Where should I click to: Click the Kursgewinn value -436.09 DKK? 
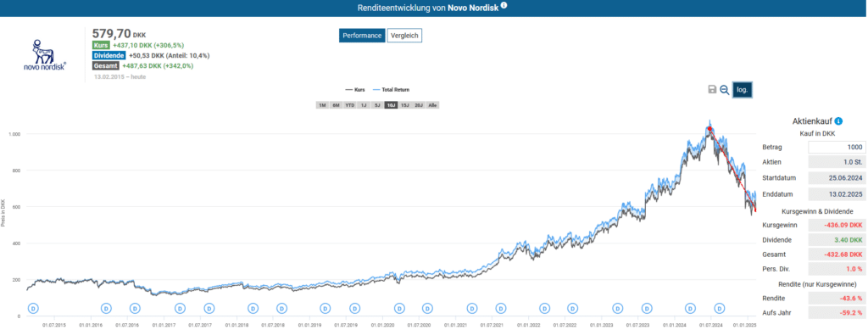tap(837, 226)
